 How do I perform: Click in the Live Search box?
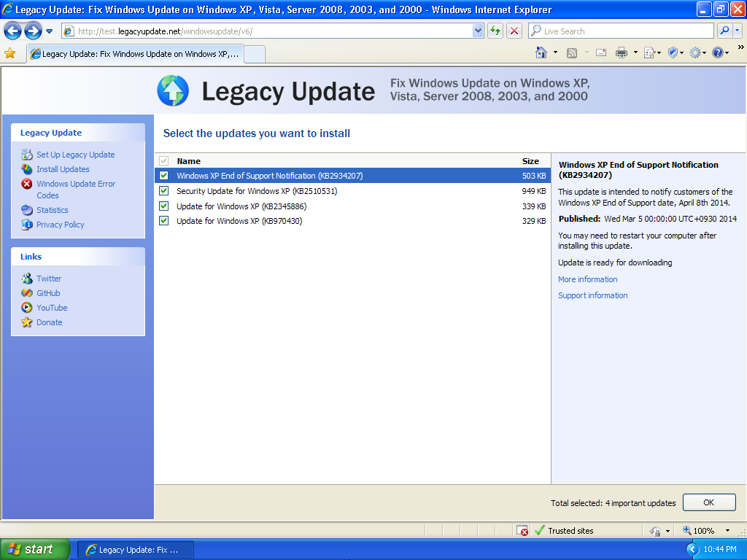pos(620,31)
